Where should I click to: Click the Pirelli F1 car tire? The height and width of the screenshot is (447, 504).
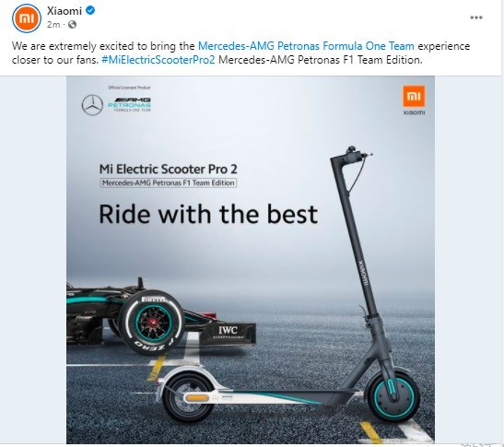point(152,322)
